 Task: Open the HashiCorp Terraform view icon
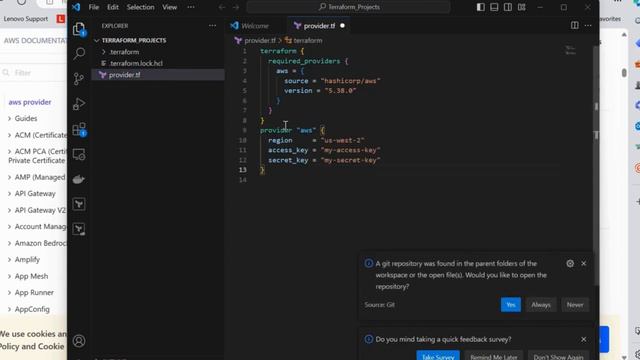pyautogui.click(x=79, y=204)
